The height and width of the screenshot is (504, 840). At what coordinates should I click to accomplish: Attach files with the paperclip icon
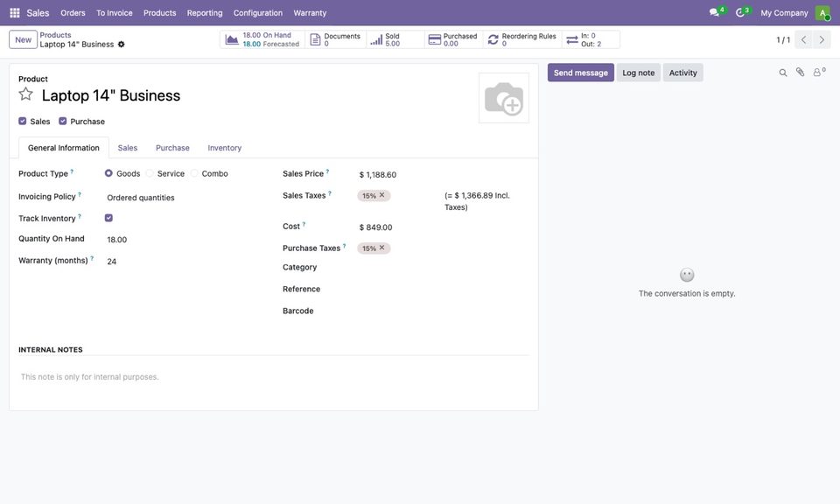(800, 73)
